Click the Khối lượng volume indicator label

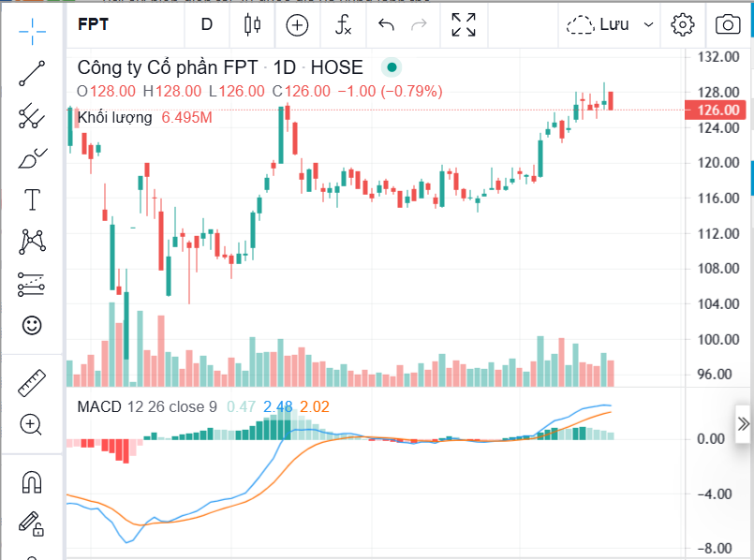114,118
